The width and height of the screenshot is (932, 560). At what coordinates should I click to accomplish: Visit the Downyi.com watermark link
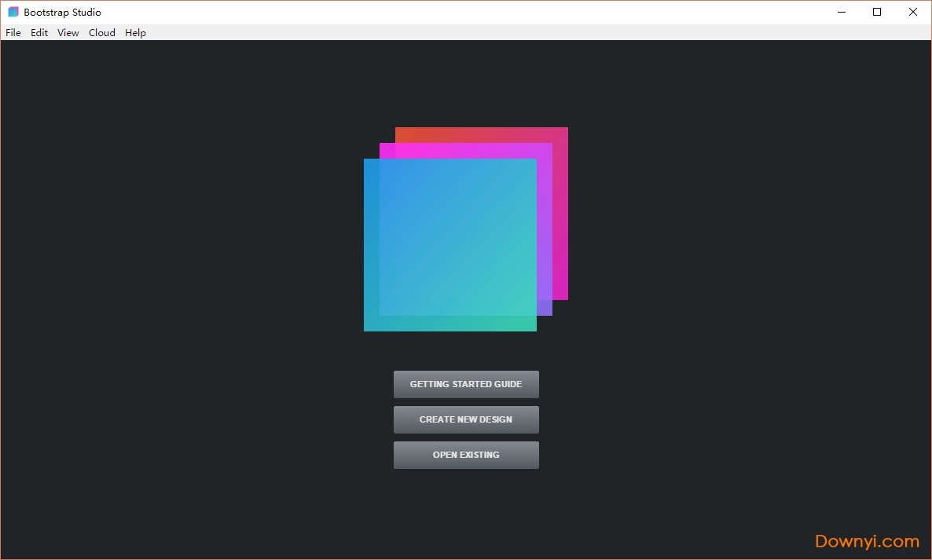865,542
